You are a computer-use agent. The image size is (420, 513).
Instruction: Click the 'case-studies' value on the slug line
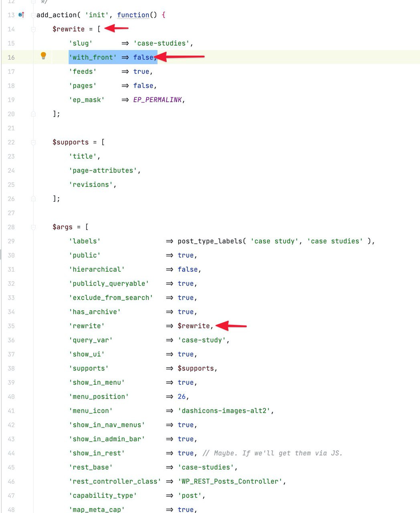click(162, 43)
